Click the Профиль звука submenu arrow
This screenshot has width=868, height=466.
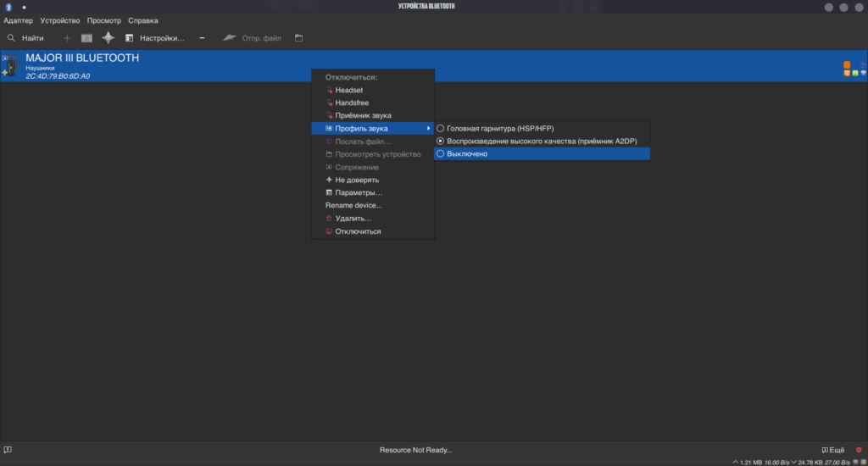tap(428, 129)
